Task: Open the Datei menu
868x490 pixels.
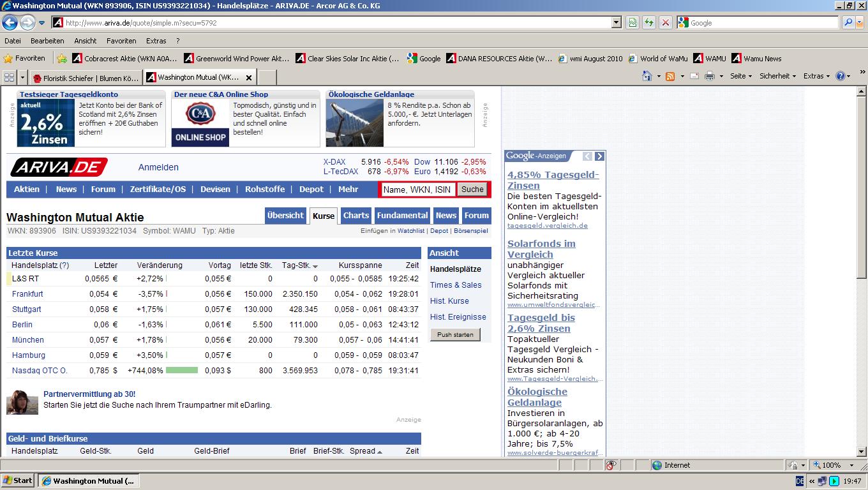Action: [x=13, y=41]
